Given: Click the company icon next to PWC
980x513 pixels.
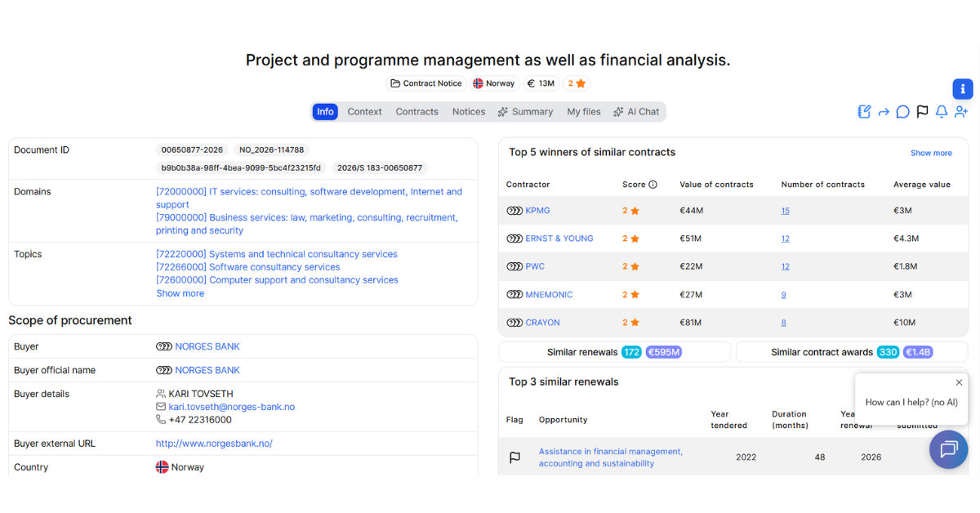Looking at the screenshot, I should point(514,266).
